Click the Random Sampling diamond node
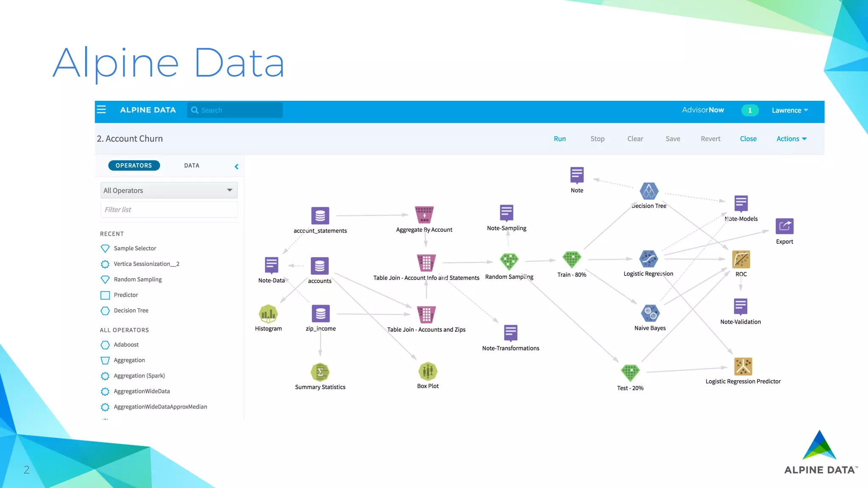This screenshot has width=868, height=488. [x=509, y=261]
